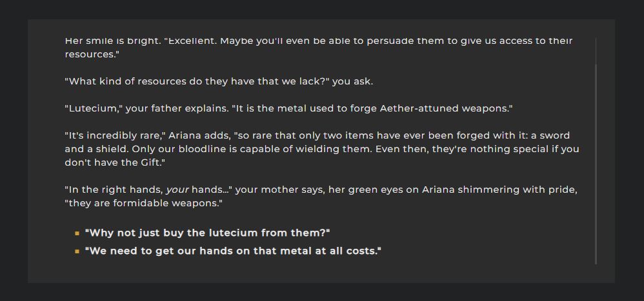The image size is (644, 301).
Task: Click the gold bullet beside "We need to get"
Action: [77, 251]
